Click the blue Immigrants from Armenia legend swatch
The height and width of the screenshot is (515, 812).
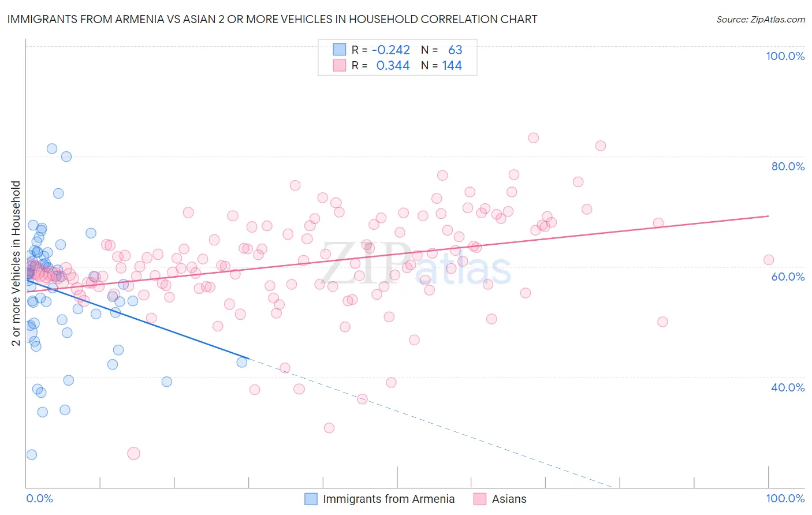pos(311,499)
